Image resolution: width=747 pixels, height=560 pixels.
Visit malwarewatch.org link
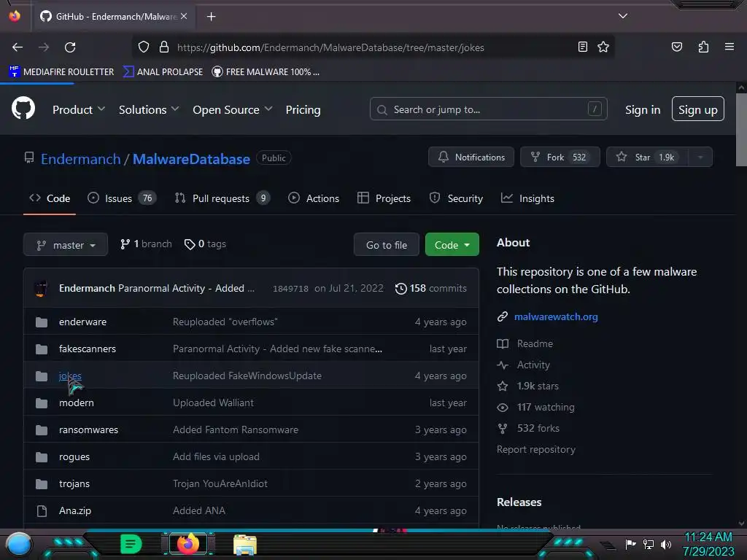point(555,316)
